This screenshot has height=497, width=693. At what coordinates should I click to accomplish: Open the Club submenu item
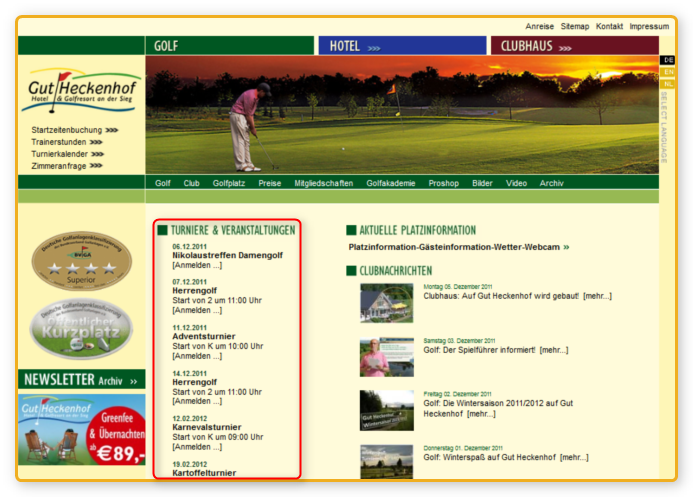tap(191, 183)
